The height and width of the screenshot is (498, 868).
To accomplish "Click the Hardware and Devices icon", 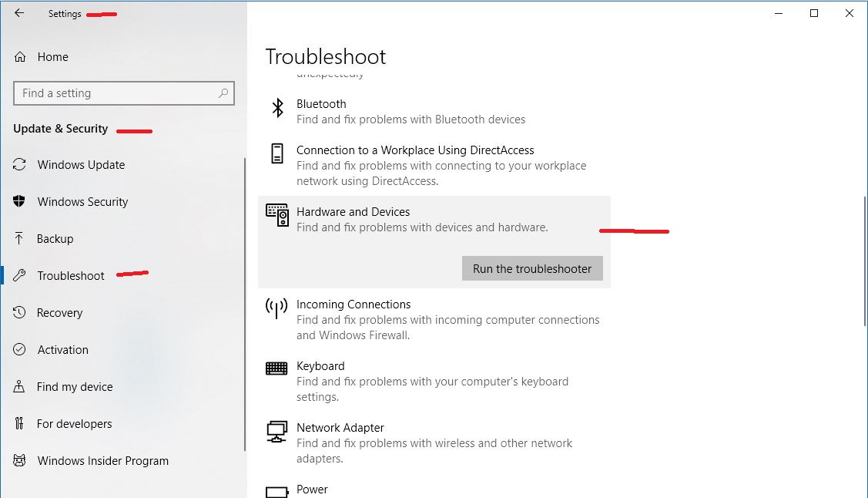I will [x=277, y=215].
